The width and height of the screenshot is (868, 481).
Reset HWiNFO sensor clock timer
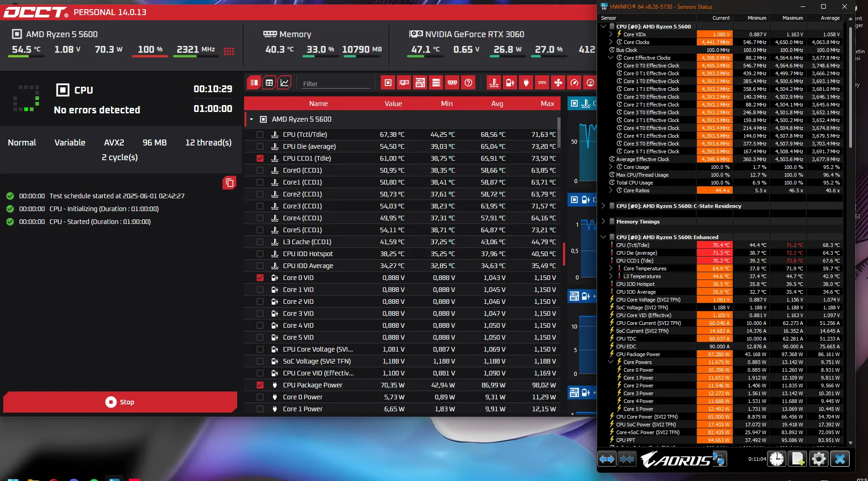pyautogui.click(x=777, y=459)
